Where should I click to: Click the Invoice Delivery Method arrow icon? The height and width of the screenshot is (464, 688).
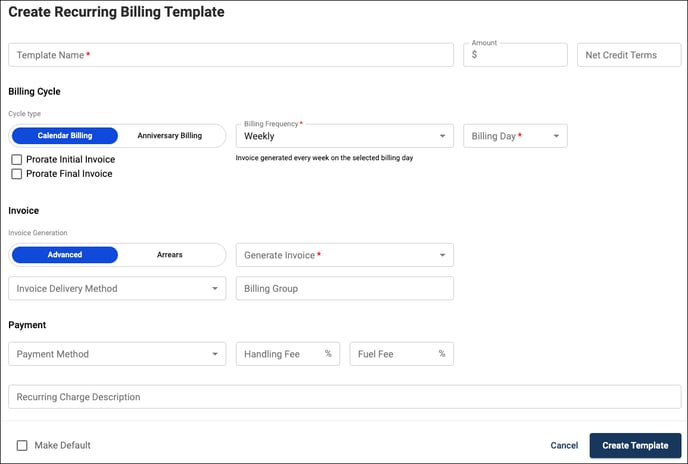click(x=215, y=288)
